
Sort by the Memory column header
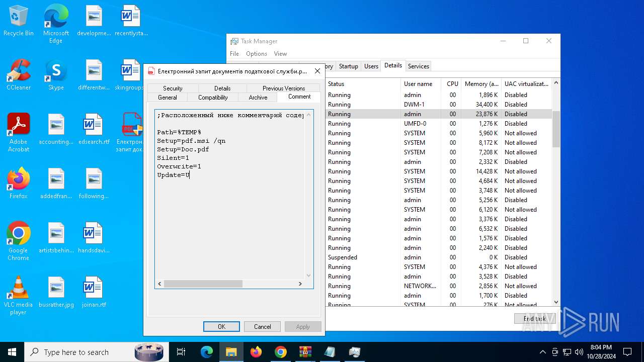[481, 84]
